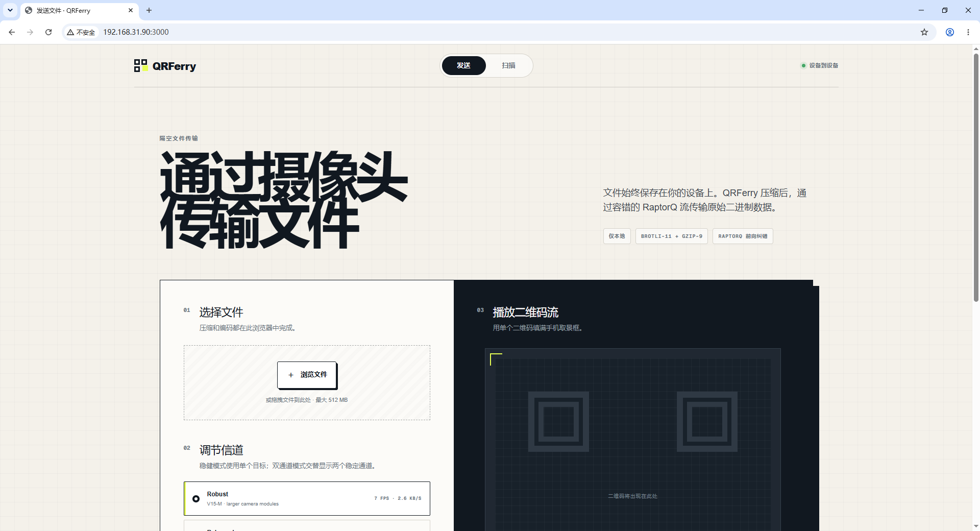Click the QR code preview placeholder area
This screenshot has width=980, height=531.
coord(633,440)
